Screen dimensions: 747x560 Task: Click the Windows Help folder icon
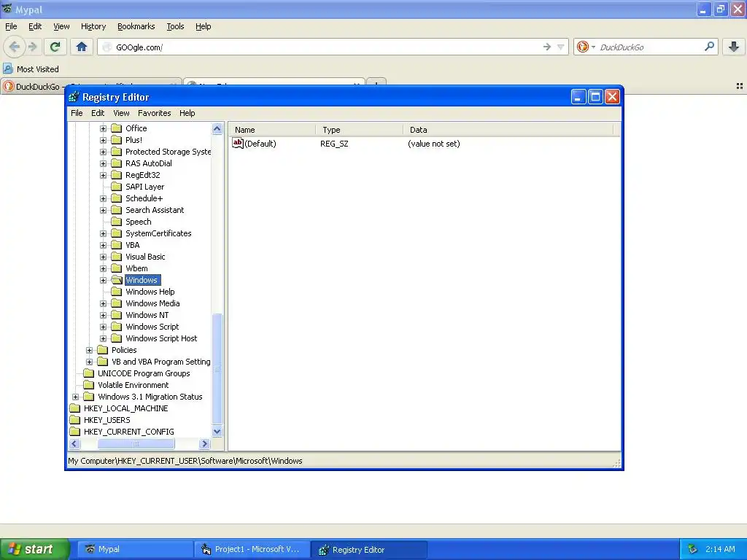(117, 292)
